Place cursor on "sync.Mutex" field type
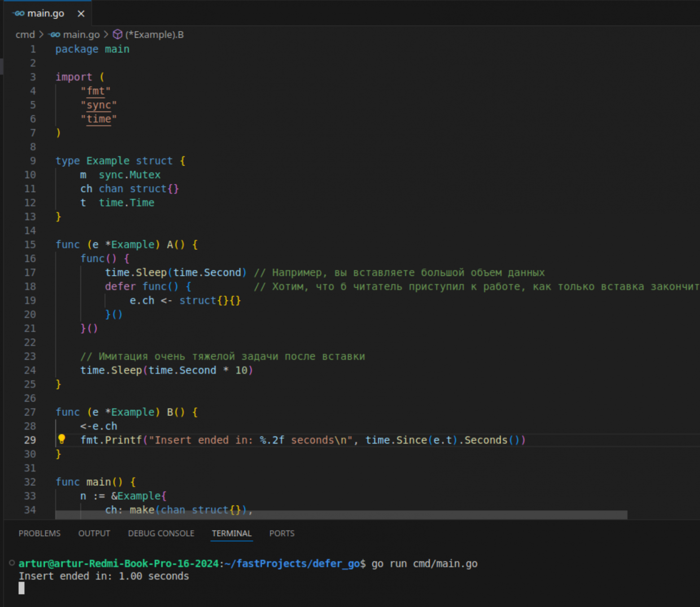The width and height of the screenshot is (700, 607). [130, 175]
